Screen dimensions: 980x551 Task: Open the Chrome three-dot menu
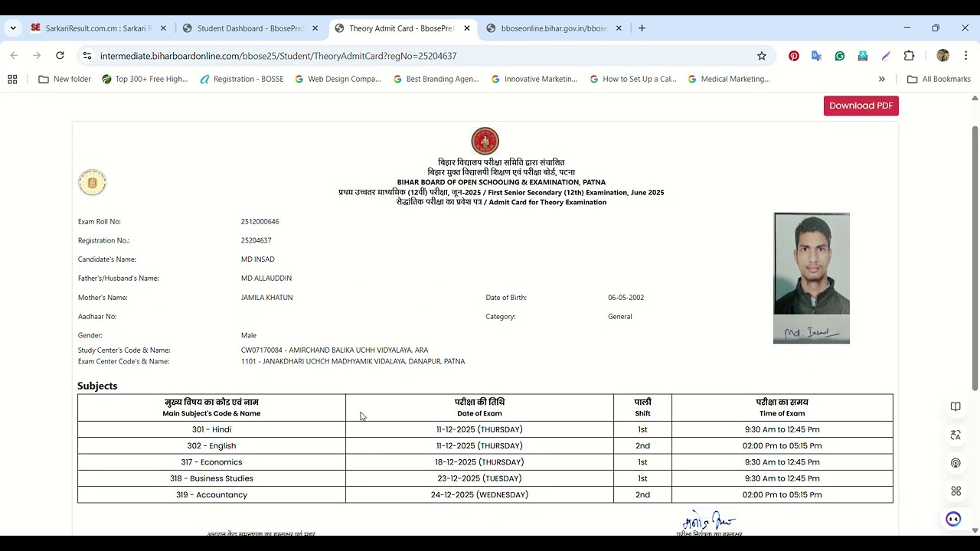pyautogui.click(x=965, y=56)
